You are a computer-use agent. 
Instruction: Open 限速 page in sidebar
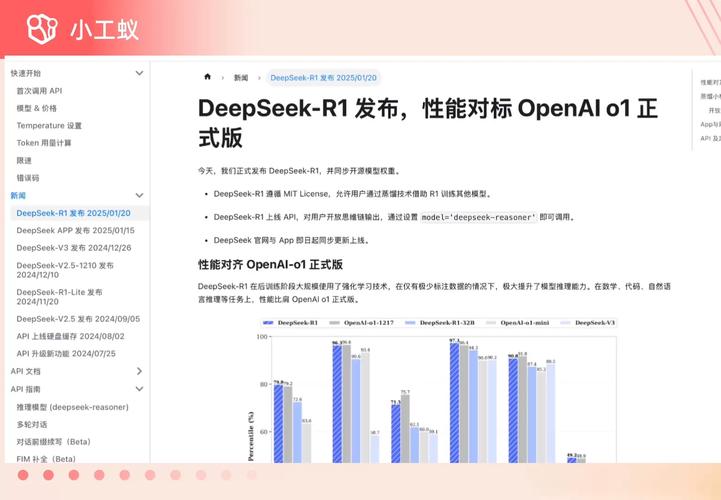point(24,161)
